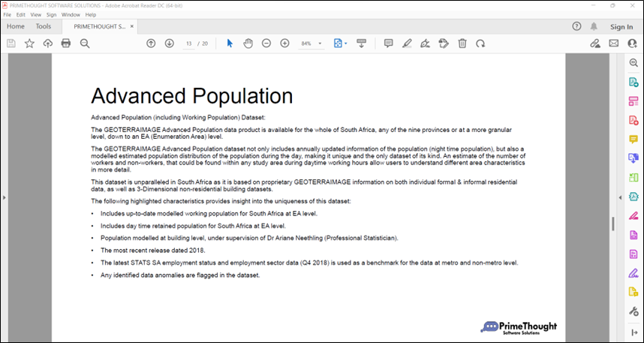The width and height of the screenshot is (644, 343).
Task: Click the share with others person icon
Action: (x=632, y=44)
